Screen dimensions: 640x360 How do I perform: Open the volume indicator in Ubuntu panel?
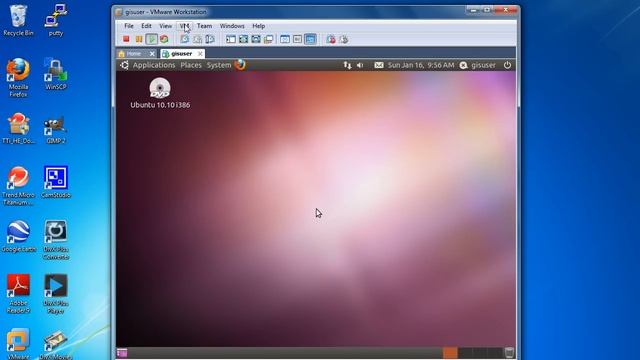coord(360,65)
